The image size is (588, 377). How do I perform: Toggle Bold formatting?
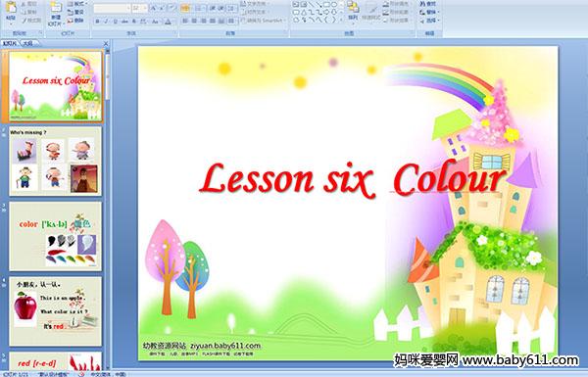click(x=97, y=22)
